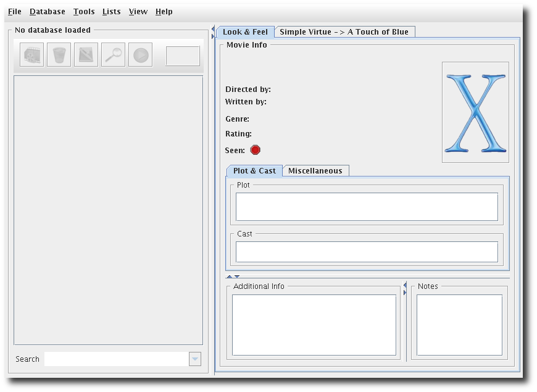The image size is (537, 392).
Task: Switch to the Miscellaneous tab
Action: click(x=315, y=170)
